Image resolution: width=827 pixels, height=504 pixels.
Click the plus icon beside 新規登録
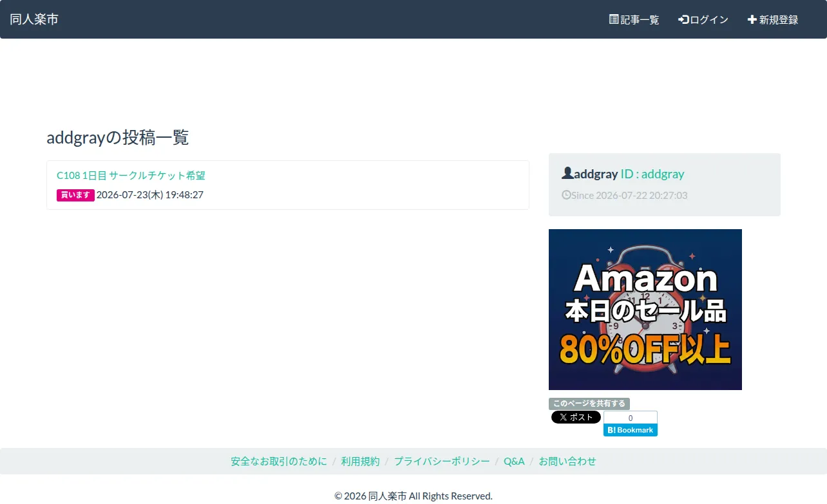point(752,19)
